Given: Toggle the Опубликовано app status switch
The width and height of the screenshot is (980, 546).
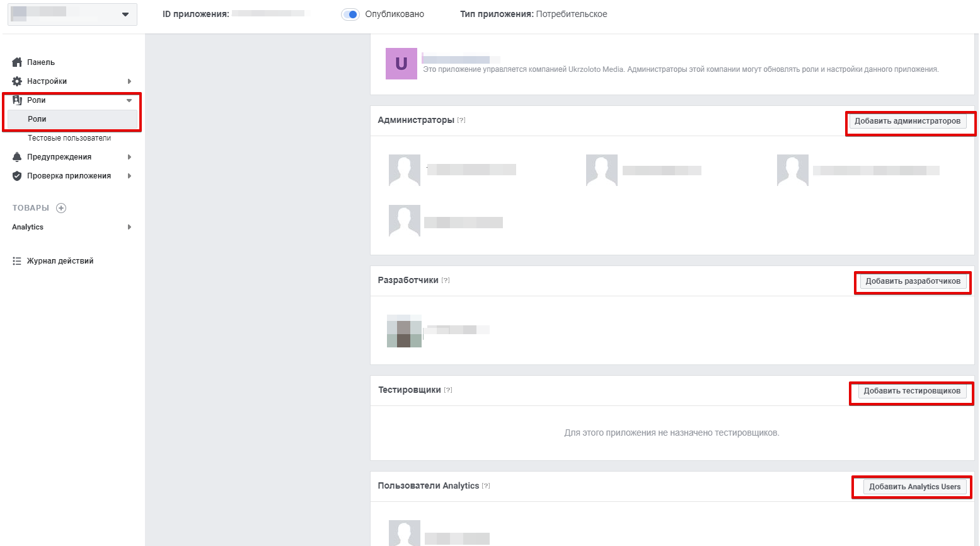Looking at the screenshot, I should (350, 15).
